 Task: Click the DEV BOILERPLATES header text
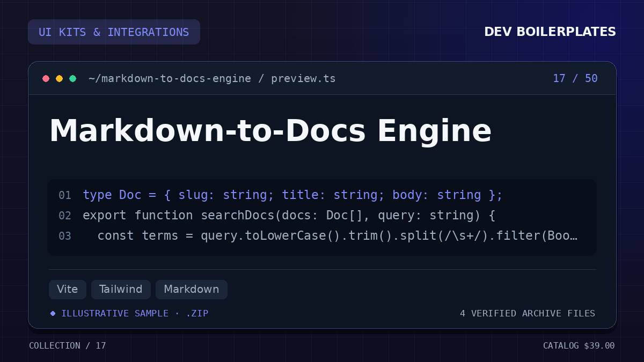click(550, 32)
